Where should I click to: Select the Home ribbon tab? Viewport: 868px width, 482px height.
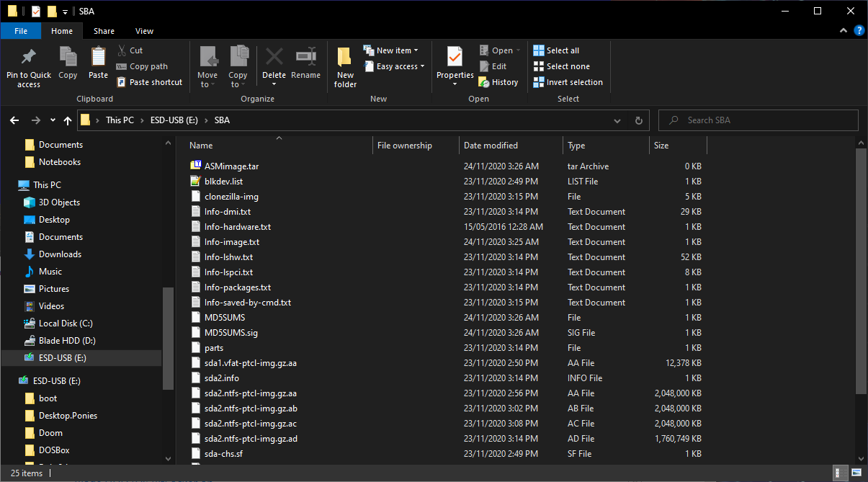click(62, 31)
